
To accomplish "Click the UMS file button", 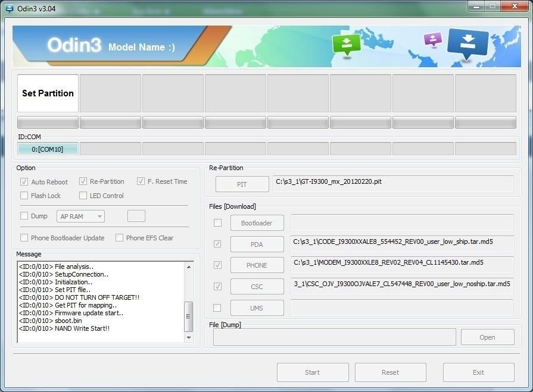I will click(257, 308).
